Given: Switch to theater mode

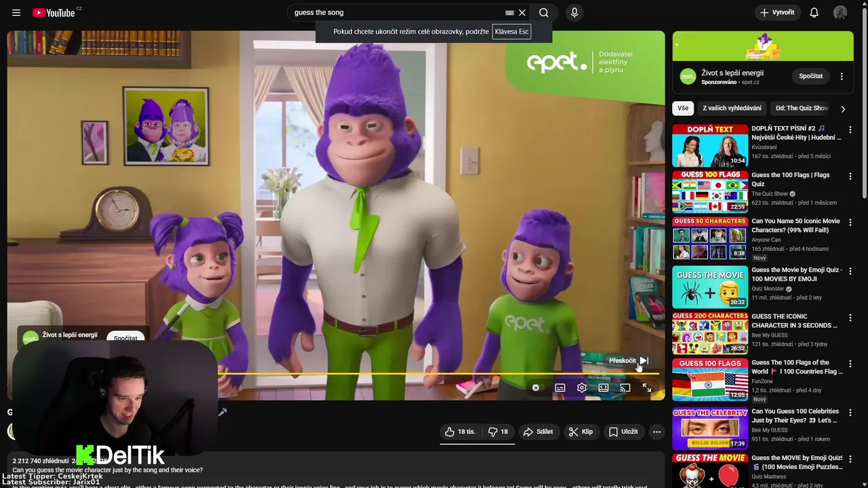Looking at the screenshot, I should tap(604, 388).
